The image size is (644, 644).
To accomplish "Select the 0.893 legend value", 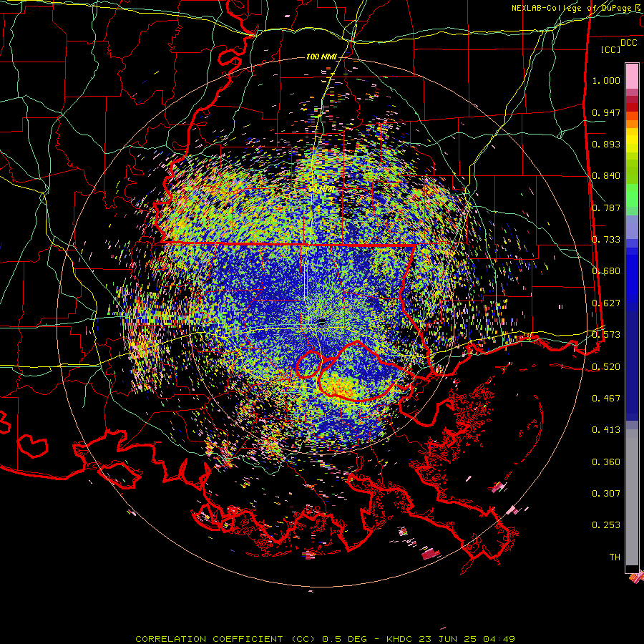I will [606, 144].
